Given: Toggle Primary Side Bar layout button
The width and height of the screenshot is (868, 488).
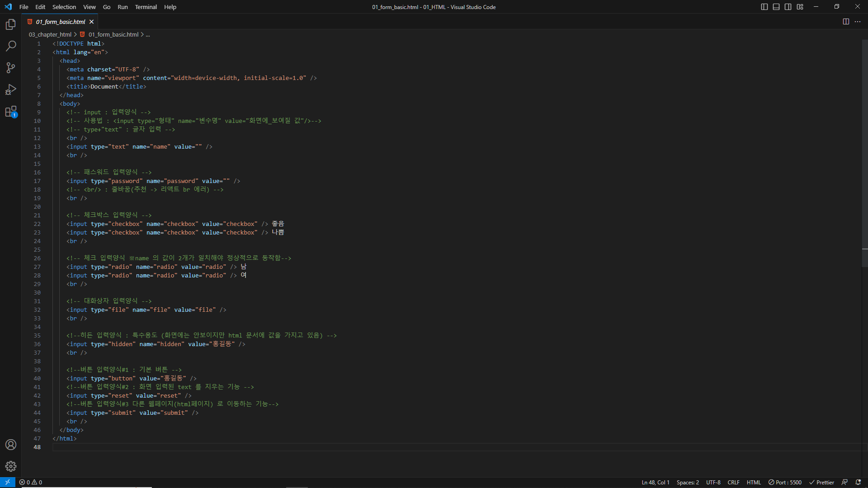Looking at the screenshot, I should click(x=764, y=7).
